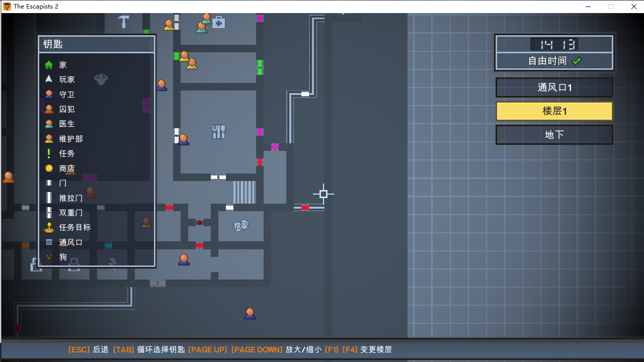Click the [ESC] 后退 back hint
This screenshot has height=362, width=644.
point(88,349)
